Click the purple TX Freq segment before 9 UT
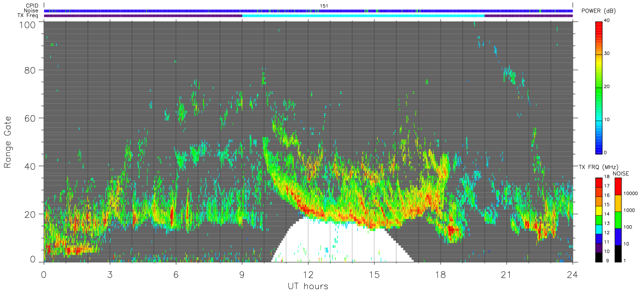 (x=143, y=16)
